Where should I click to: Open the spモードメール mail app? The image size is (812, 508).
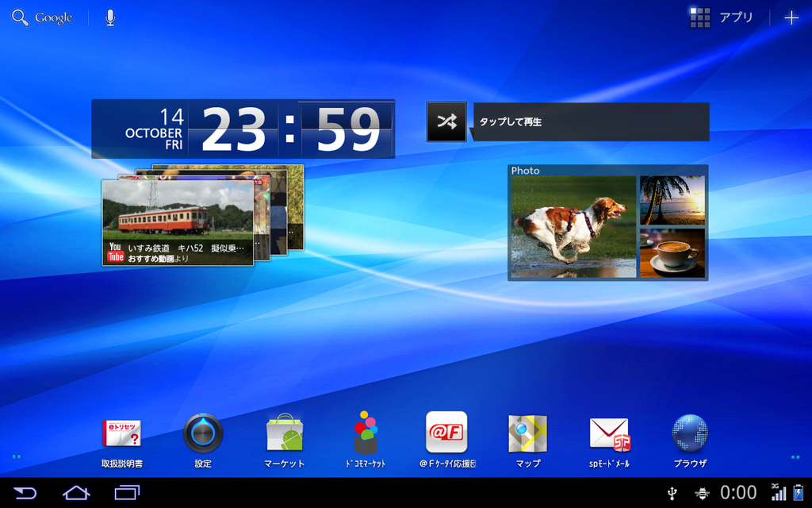(609, 440)
